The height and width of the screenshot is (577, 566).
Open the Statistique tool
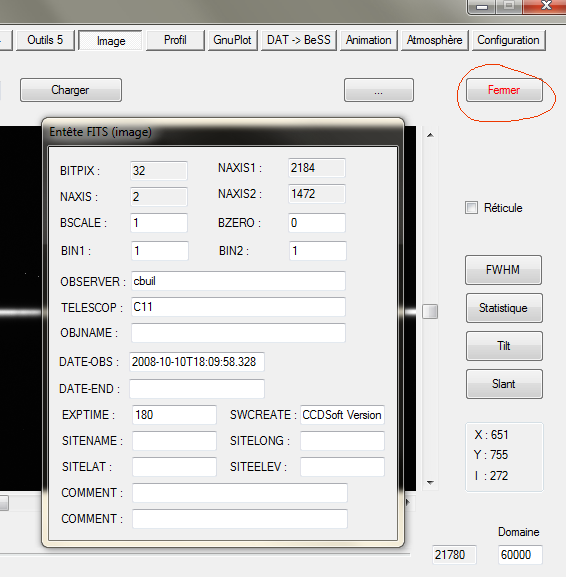[x=504, y=308]
